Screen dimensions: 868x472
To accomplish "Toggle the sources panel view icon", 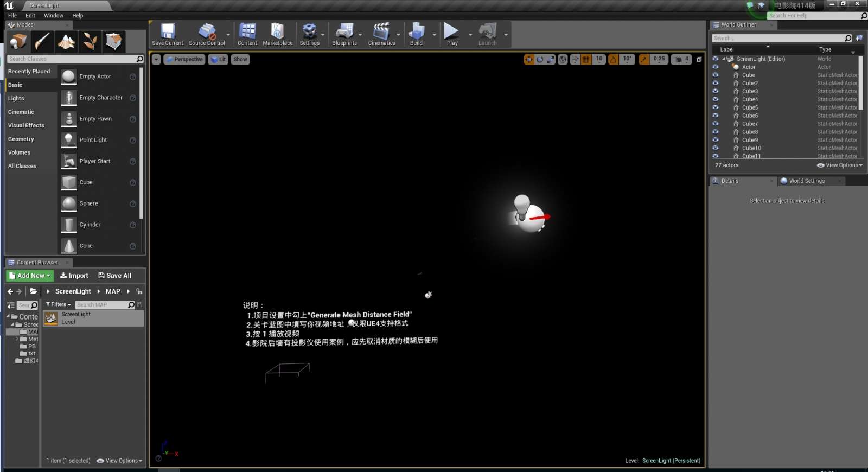I will point(11,305).
